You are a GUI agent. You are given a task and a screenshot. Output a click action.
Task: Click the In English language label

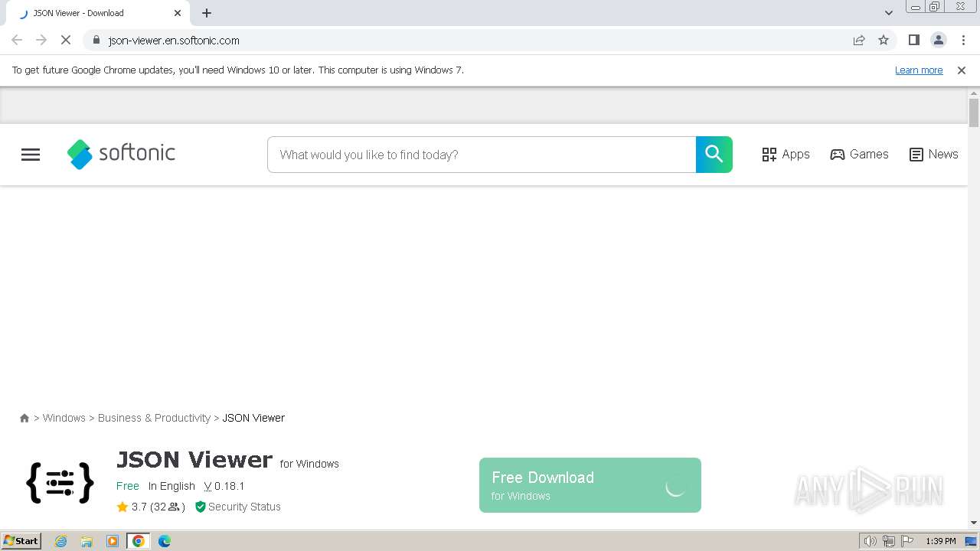point(171,486)
